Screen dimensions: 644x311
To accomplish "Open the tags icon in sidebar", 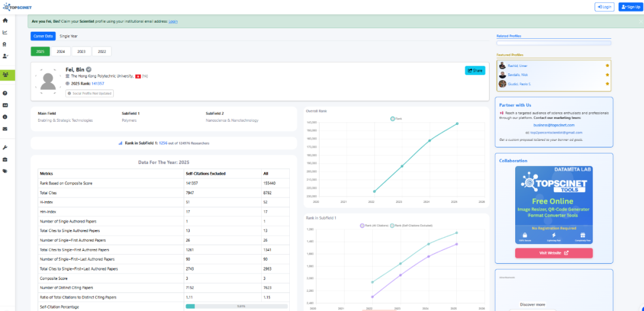I will pos(5,171).
